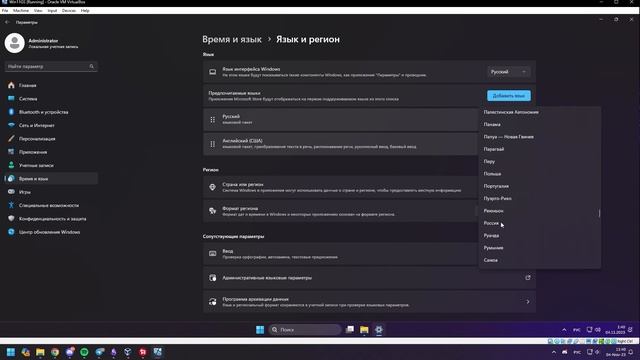Click drag handle of Английский (США) row

(x=213, y=144)
